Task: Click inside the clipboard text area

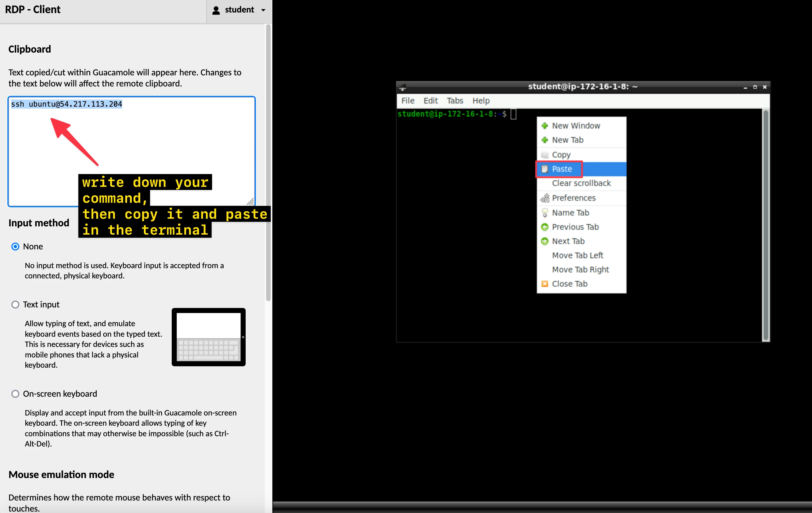Action: point(132,142)
